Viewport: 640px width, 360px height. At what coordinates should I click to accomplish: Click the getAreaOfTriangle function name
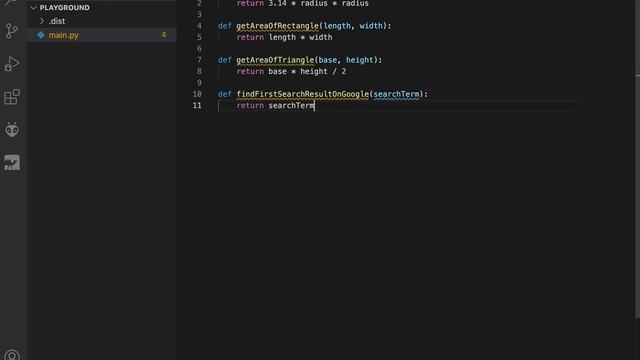click(275, 60)
